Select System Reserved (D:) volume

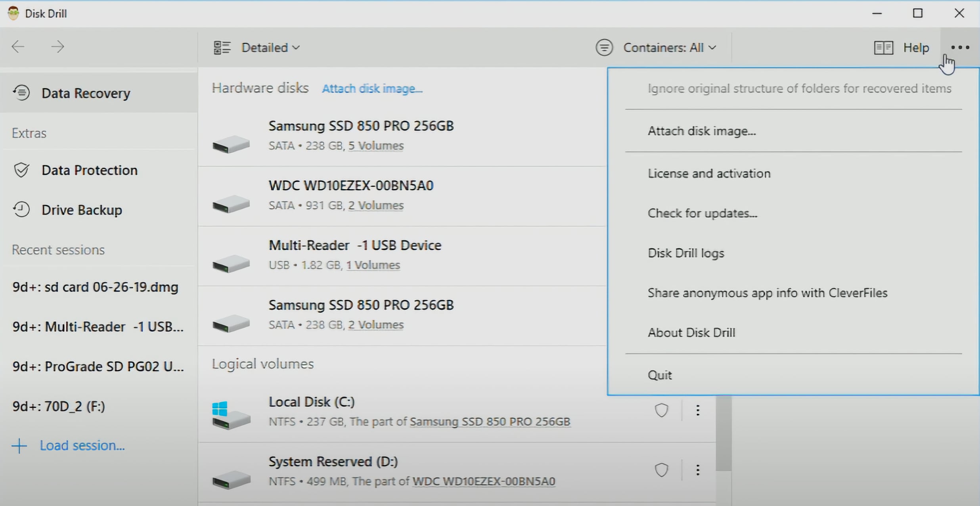(457, 472)
